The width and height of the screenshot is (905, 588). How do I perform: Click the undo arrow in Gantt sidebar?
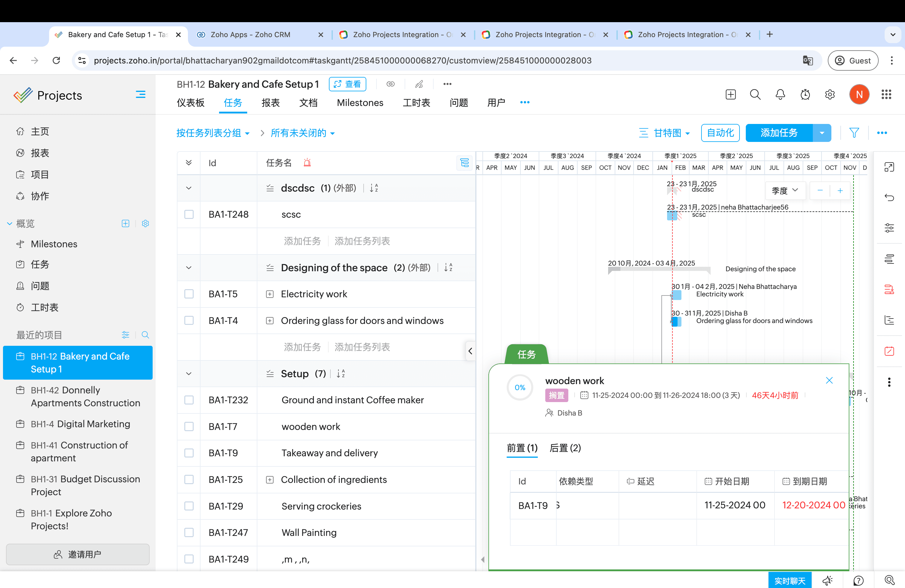pos(889,197)
